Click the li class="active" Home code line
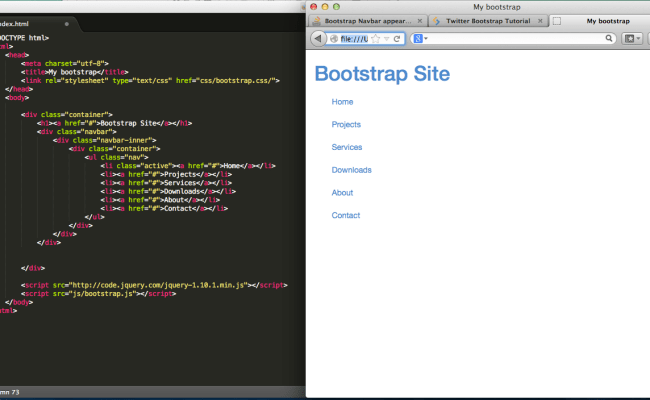Screen dimensions: 650x400 188,166
